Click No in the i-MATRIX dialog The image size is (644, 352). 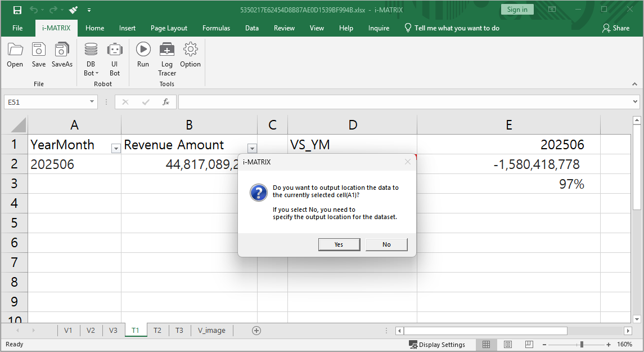386,244
